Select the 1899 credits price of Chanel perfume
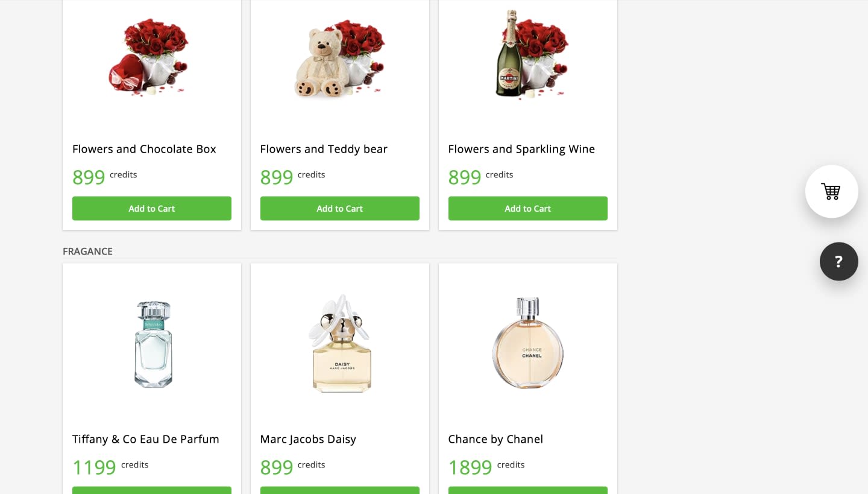Viewport: 868px width, 494px height. 486,467
